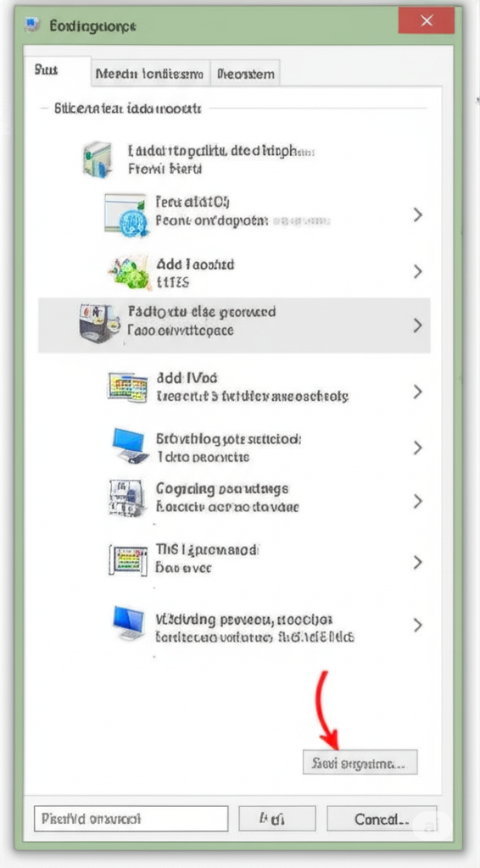The height and width of the screenshot is (868, 480).
Task: Click the section header above the list
Action: click(127, 108)
